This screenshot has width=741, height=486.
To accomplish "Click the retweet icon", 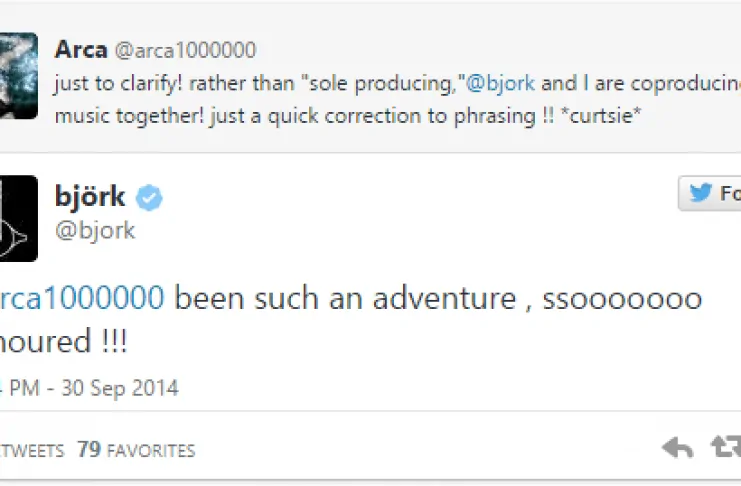I will (725, 447).
